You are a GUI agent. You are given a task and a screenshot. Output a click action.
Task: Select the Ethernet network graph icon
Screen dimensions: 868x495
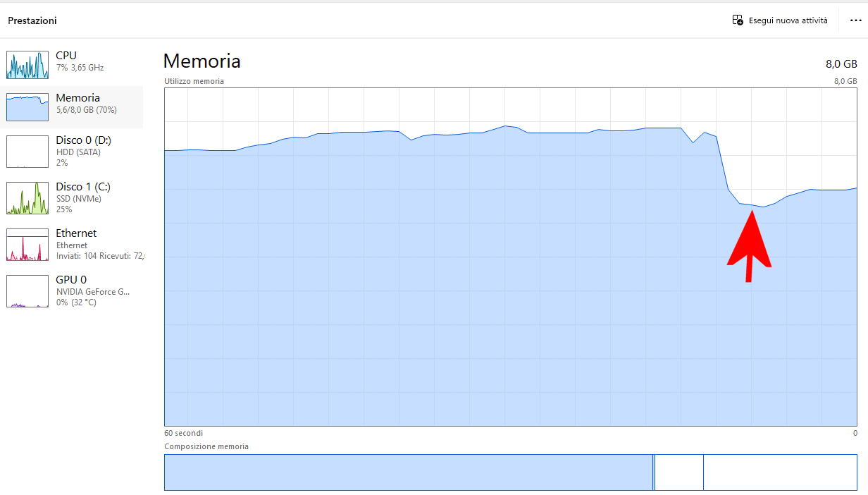(27, 245)
